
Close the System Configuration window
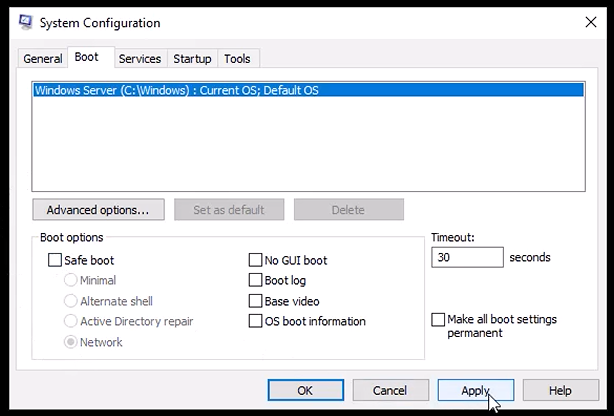591,22
